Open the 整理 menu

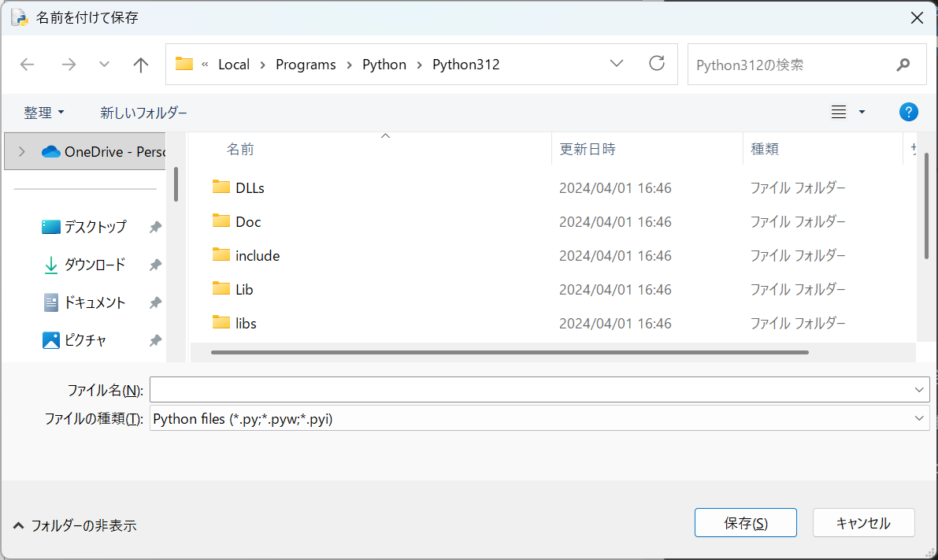[44, 113]
